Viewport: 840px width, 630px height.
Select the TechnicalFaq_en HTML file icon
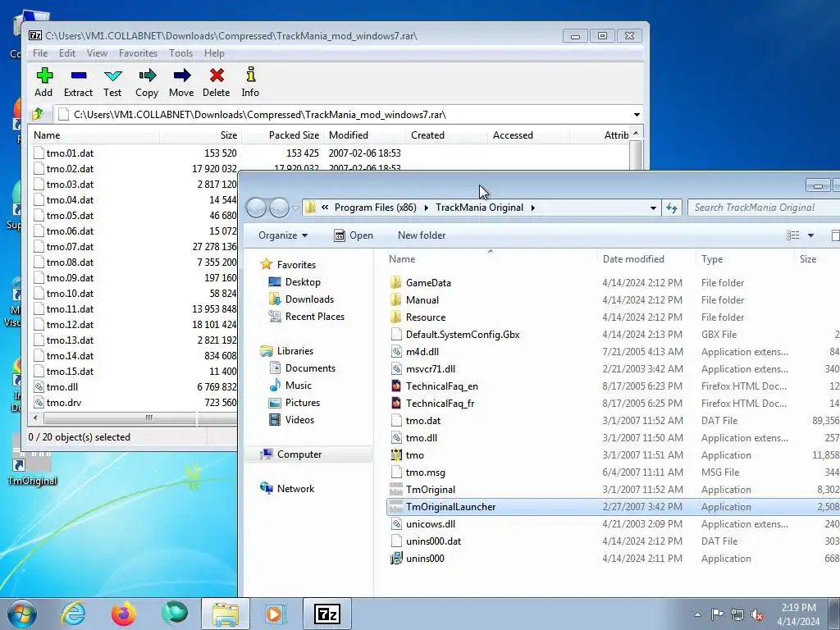(396, 386)
